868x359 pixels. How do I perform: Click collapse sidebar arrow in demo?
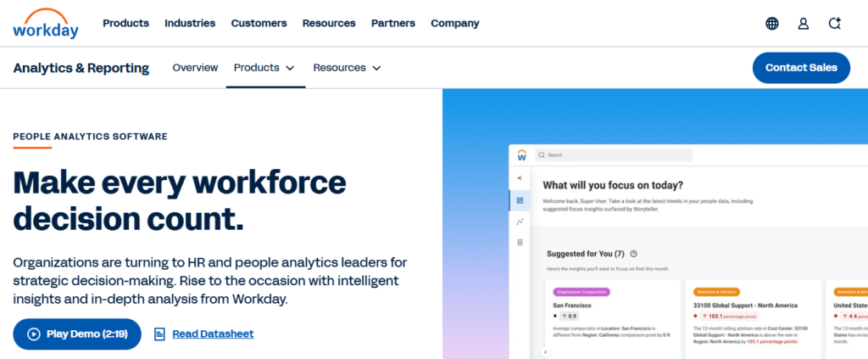520,178
